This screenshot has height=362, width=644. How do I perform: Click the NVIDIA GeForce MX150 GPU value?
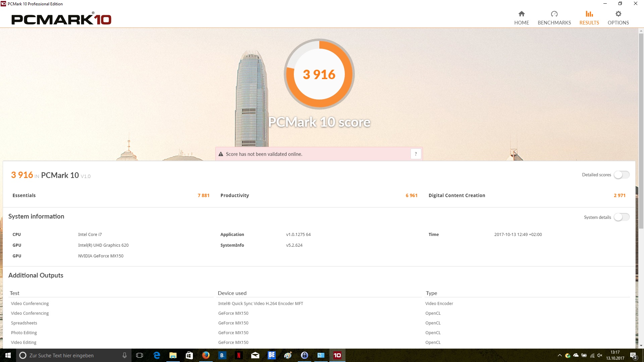[101, 256]
